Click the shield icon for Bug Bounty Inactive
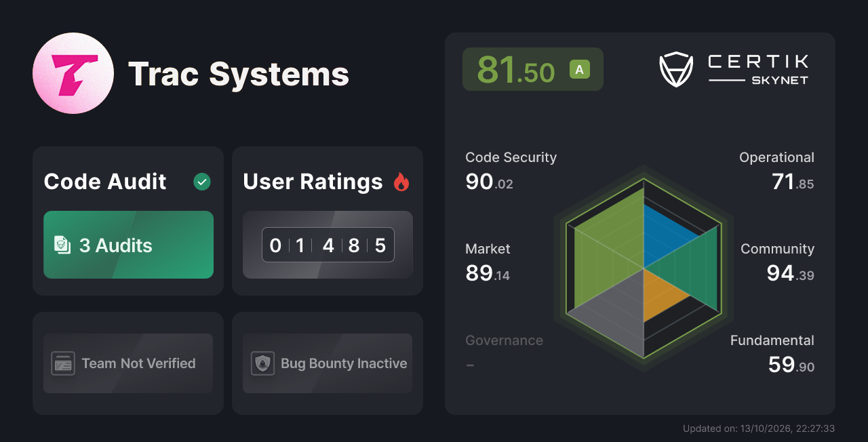Viewport: 868px width, 442px height. tap(262, 363)
